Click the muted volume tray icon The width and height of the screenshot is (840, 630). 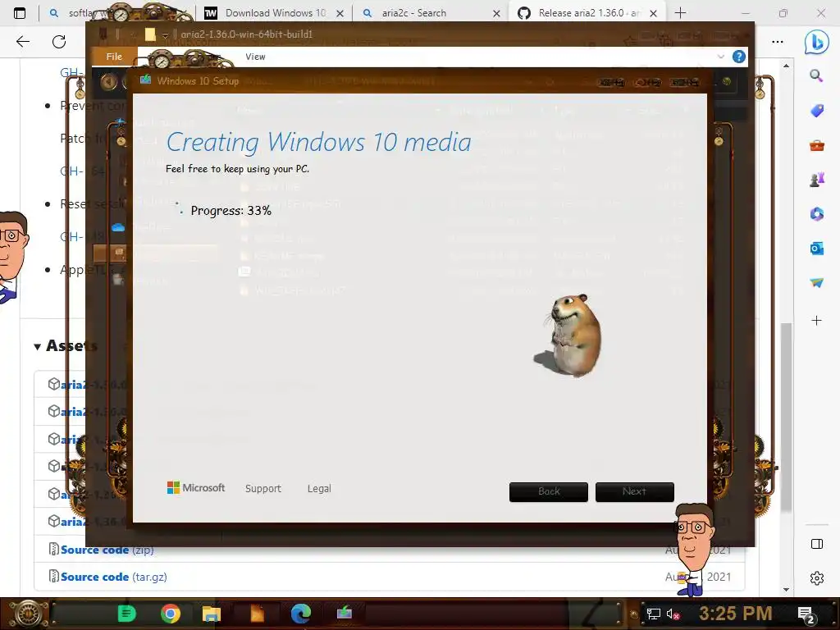673,614
